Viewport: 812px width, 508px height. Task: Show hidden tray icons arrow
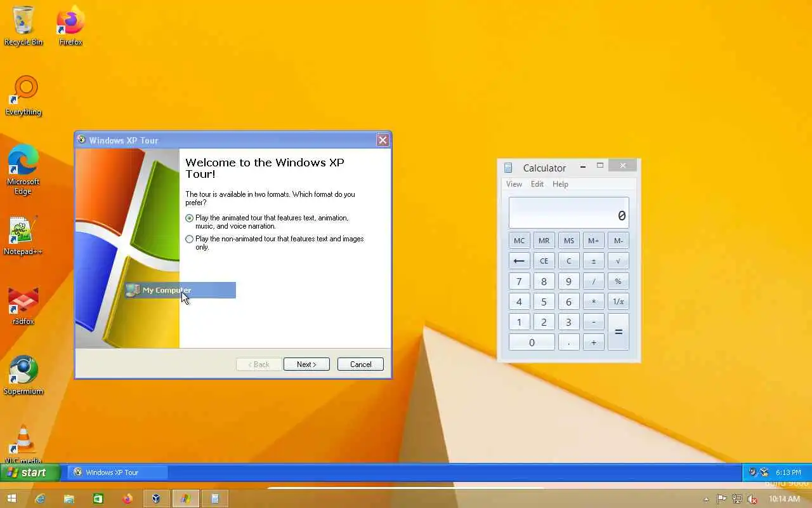[x=707, y=499]
